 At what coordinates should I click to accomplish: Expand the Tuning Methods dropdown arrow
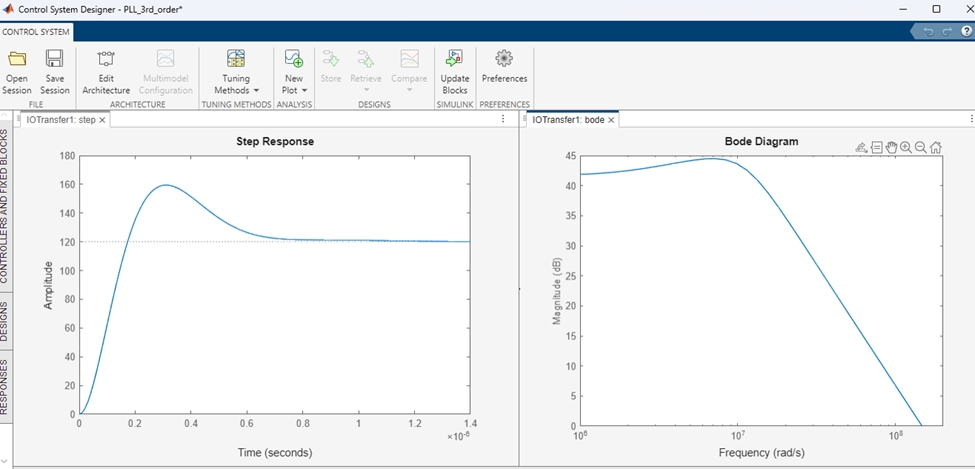[256, 91]
